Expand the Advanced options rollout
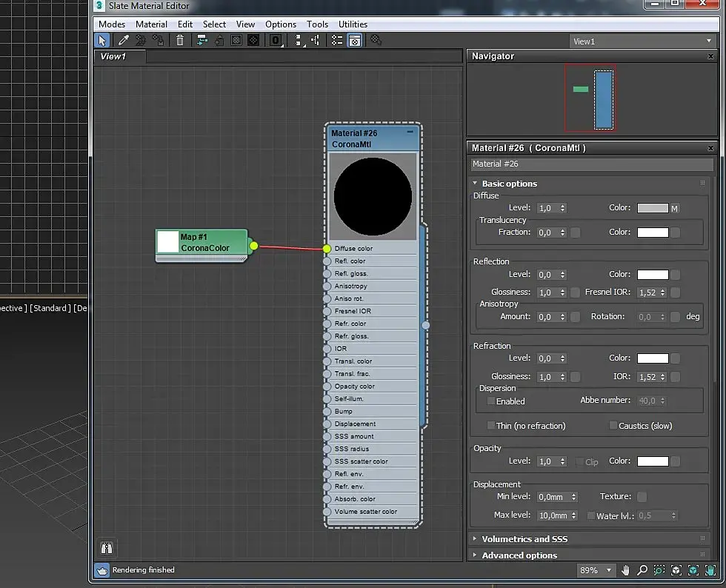 point(519,555)
